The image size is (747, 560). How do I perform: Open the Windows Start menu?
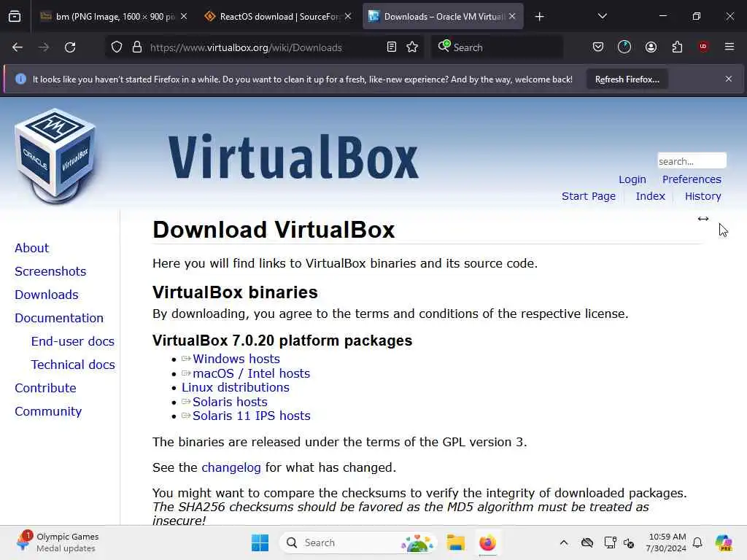[260, 542]
